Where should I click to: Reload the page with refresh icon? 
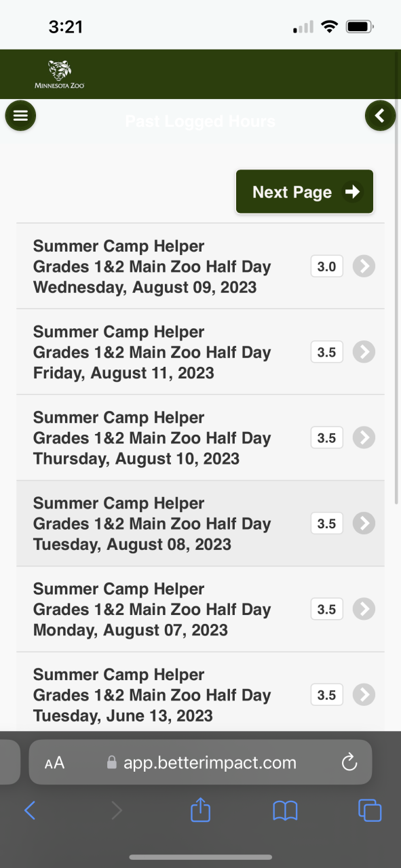(x=349, y=763)
